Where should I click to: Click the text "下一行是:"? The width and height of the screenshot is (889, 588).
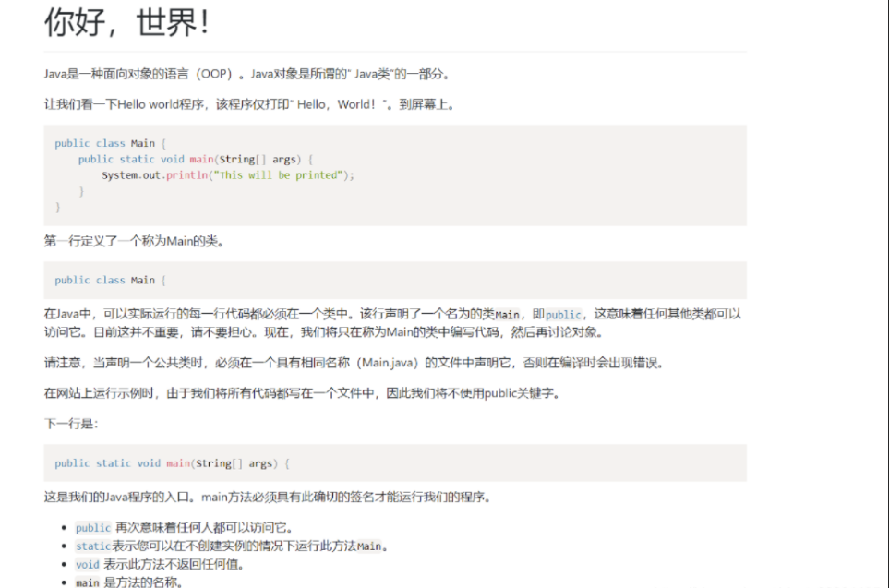coord(71,424)
